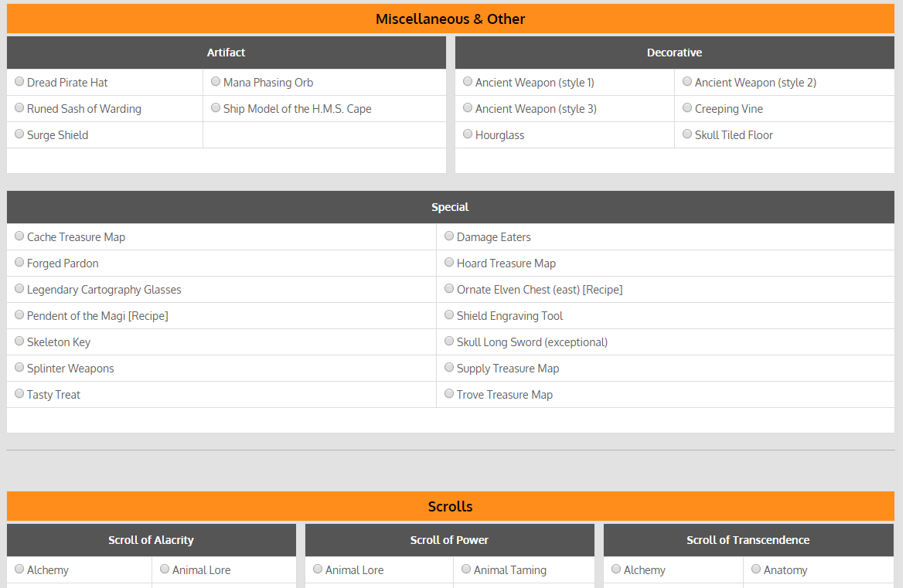This screenshot has height=588, width=906.
Task: Choose the Tasty Treat radio button
Action: 19,394
